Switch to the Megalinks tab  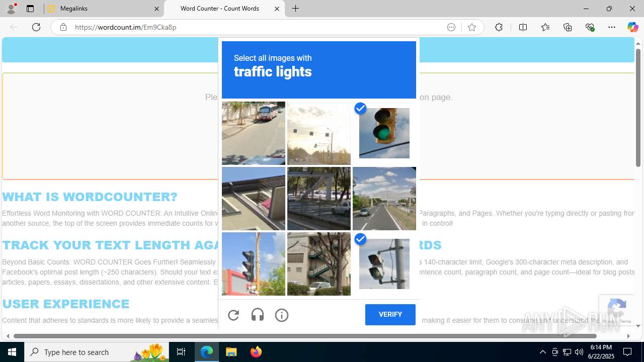click(x=104, y=9)
